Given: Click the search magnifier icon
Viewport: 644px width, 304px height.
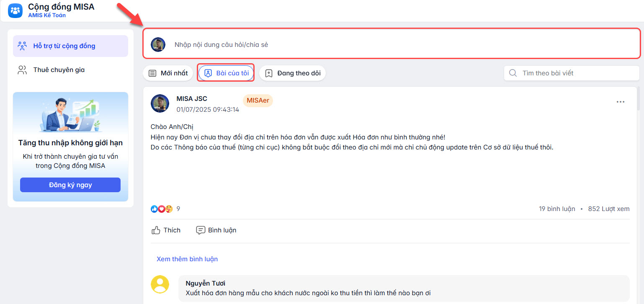Looking at the screenshot, I should click(513, 73).
